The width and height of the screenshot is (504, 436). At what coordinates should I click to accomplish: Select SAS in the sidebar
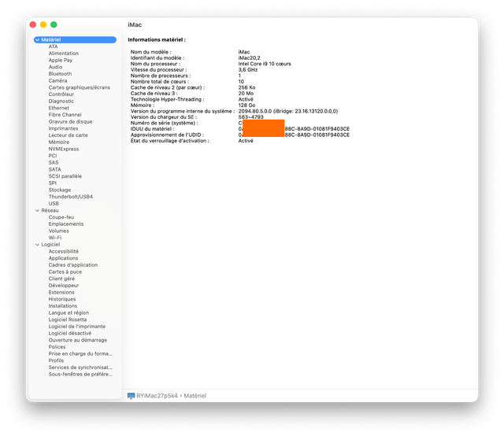(x=54, y=163)
